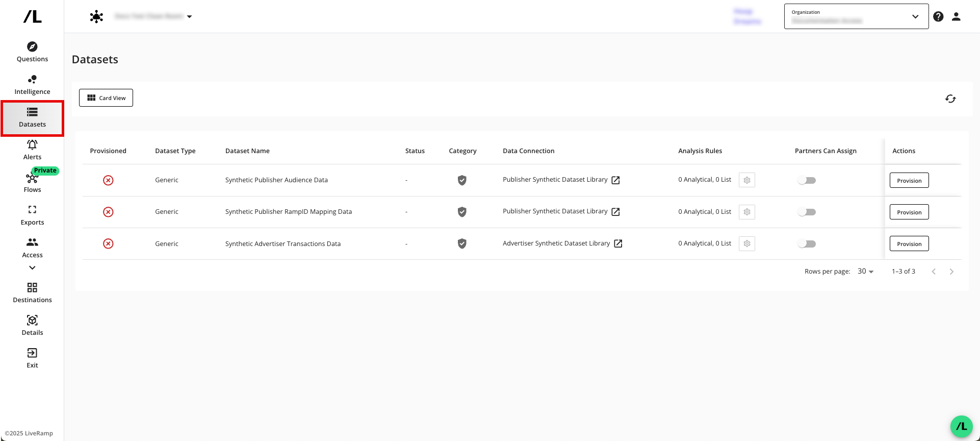Open the Rows per page dropdown
Screen dimensions: 980x441
[865, 272]
